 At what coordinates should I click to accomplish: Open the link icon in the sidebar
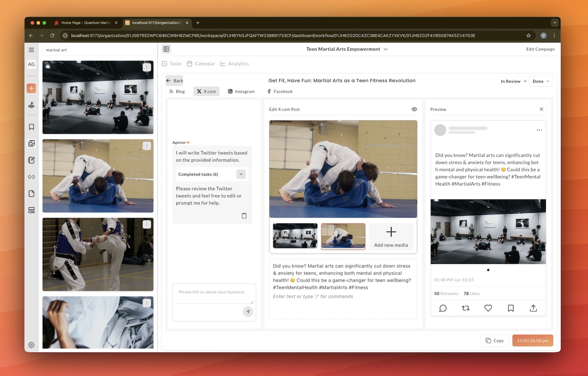31,177
